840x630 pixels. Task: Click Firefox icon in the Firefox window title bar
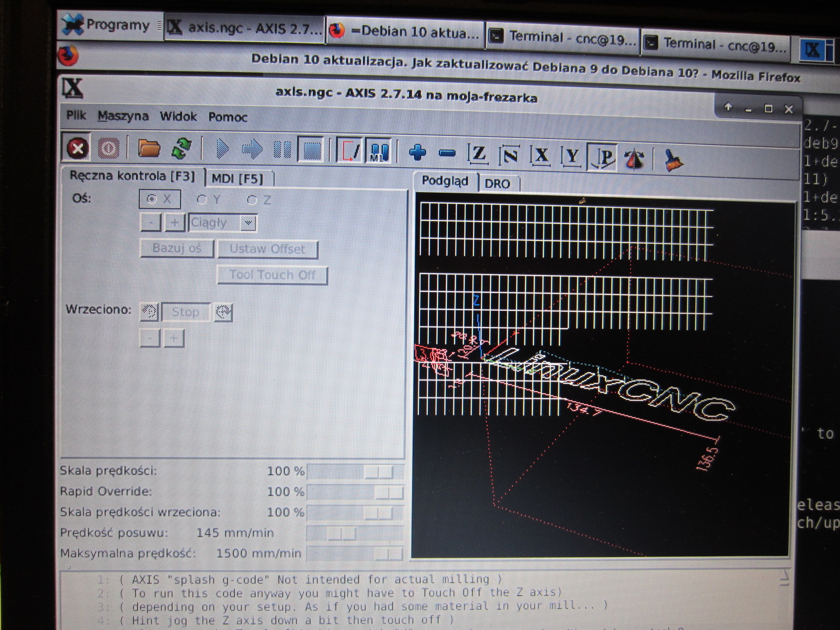68,56
